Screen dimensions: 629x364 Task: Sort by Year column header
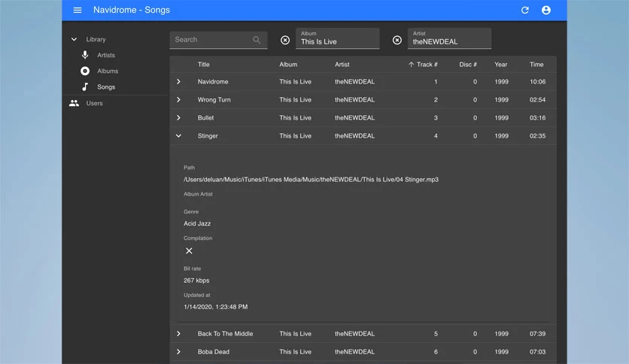point(500,65)
